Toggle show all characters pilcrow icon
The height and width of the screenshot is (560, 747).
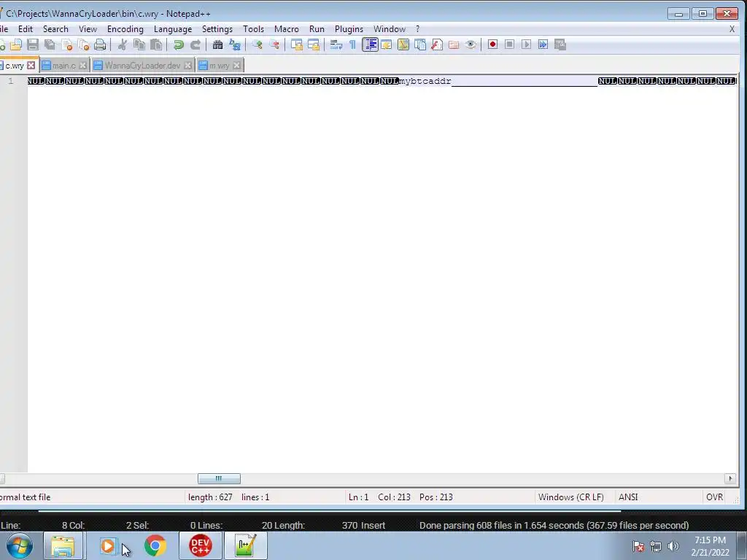point(352,44)
